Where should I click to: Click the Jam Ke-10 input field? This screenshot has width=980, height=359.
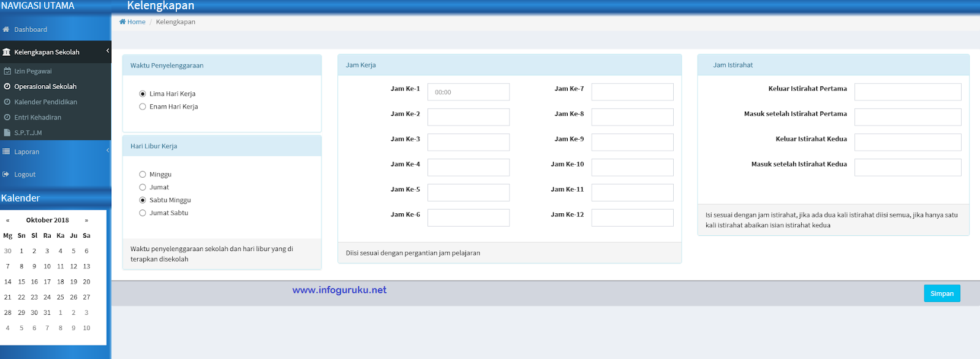click(633, 167)
